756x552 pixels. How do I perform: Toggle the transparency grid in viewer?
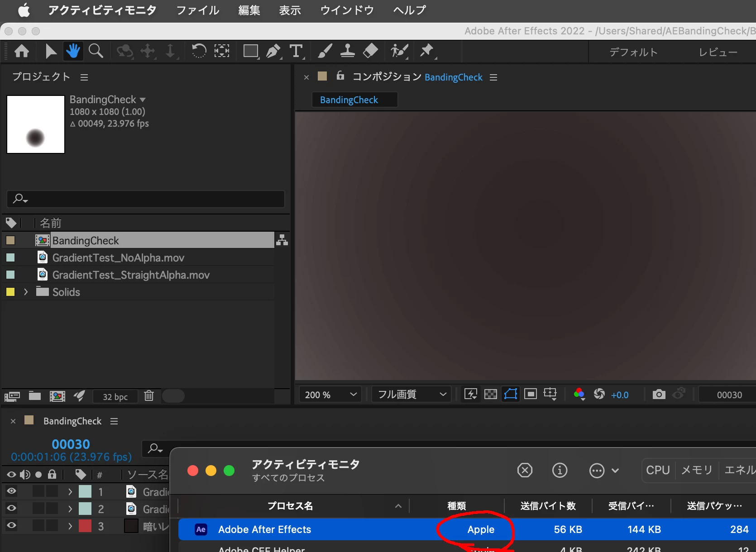(491, 394)
